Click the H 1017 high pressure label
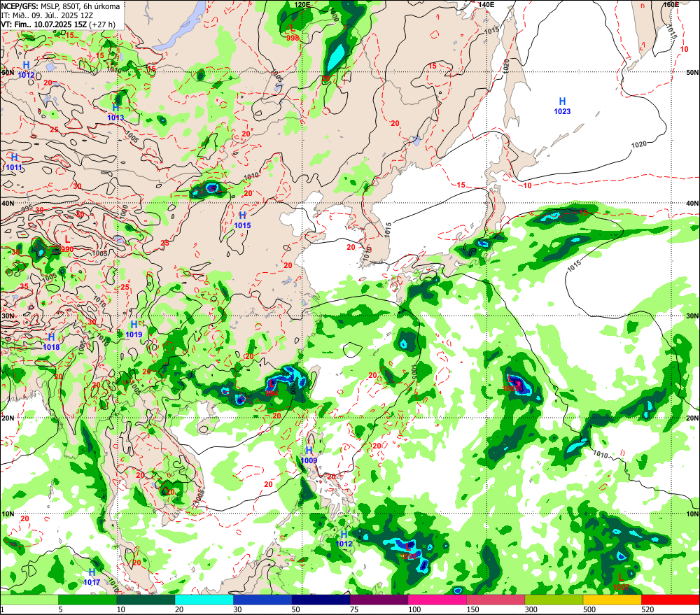Image resolution: width=700 pixels, height=615 pixels. 92,577
